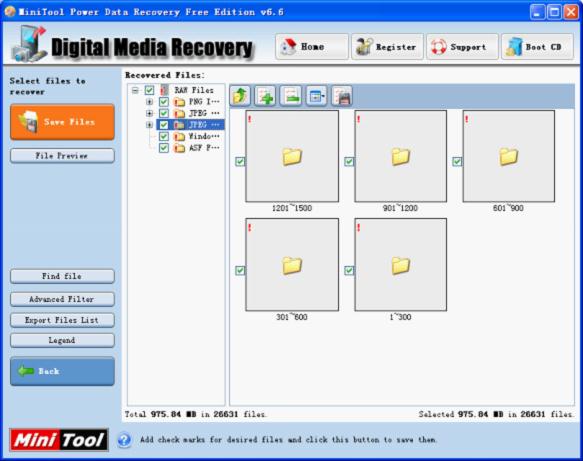Click the orange Save Files button
Viewport: 583px width, 461px height.
pyautogui.click(x=62, y=122)
